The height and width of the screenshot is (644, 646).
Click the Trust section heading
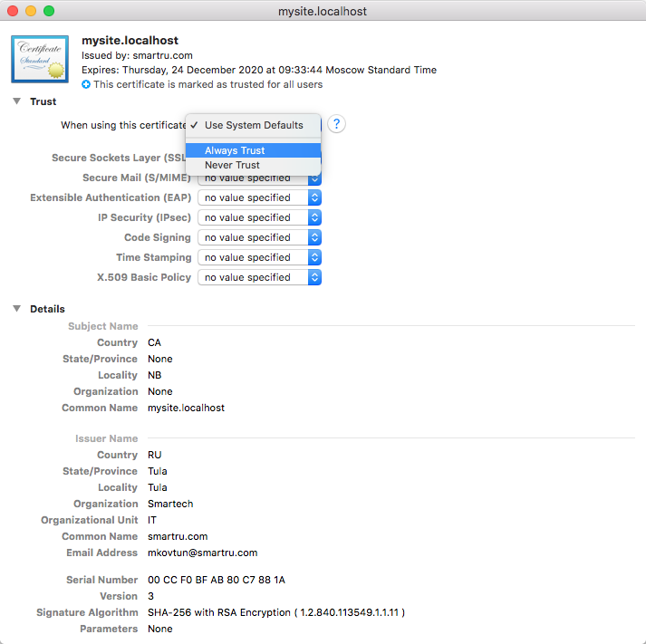[x=43, y=101]
